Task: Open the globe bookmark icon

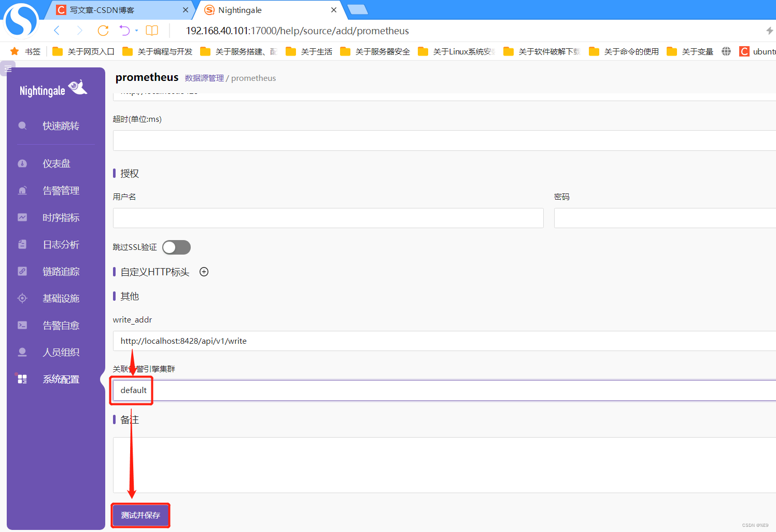Action: 726,51
